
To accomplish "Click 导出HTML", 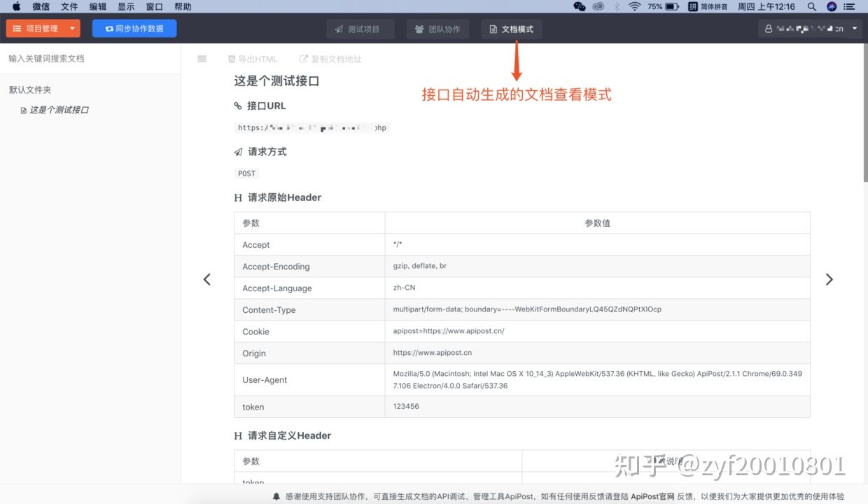I will [253, 59].
